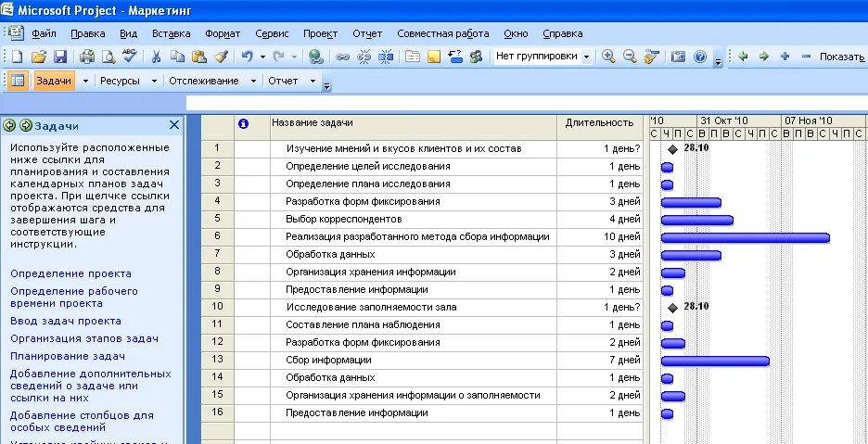The image size is (868, 444).
Task: Activate the format painter brush
Action: (x=221, y=57)
